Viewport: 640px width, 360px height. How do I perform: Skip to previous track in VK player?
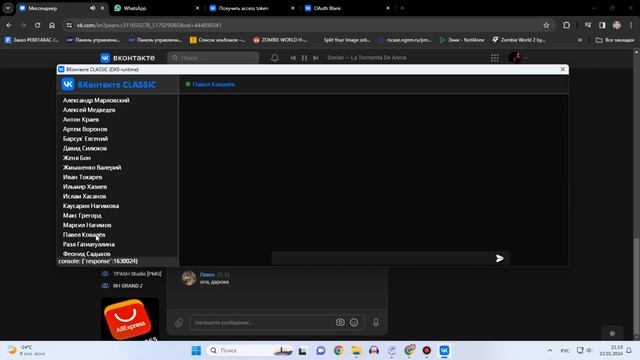pyautogui.click(x=293, y=58)
